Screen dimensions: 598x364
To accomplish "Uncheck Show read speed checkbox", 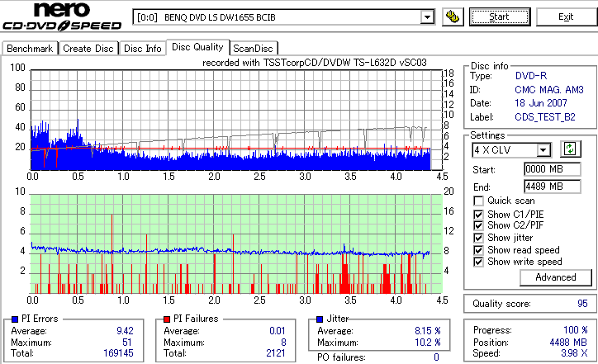I will pos(478,250).
